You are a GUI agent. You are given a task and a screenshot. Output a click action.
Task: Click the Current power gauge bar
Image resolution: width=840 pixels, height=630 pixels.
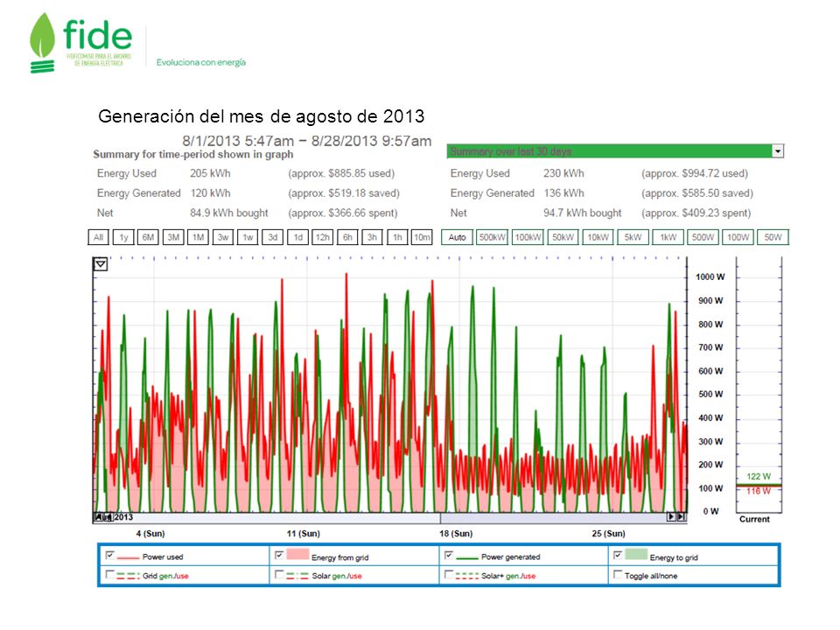coord(759,385)
